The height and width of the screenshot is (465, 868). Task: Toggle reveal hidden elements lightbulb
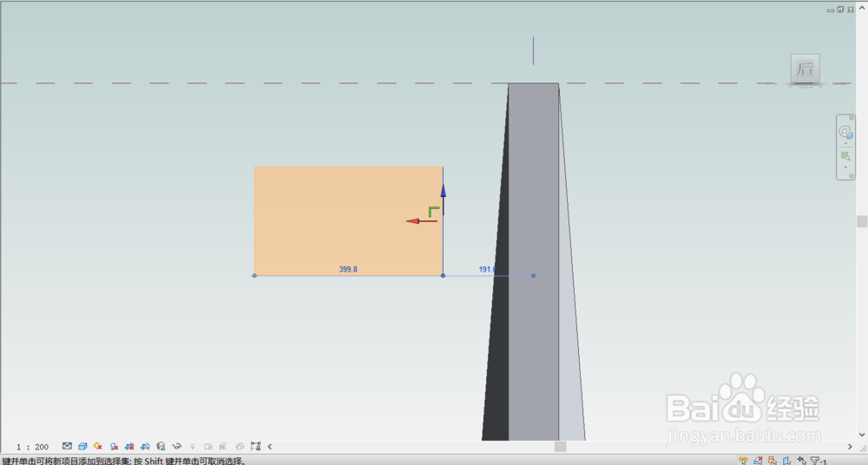point(193,446)
